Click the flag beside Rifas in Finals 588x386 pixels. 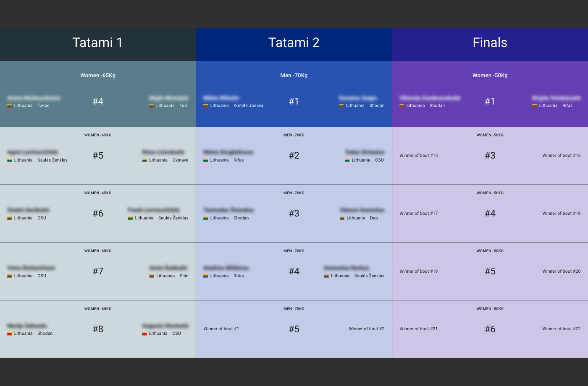click(535, 106)
